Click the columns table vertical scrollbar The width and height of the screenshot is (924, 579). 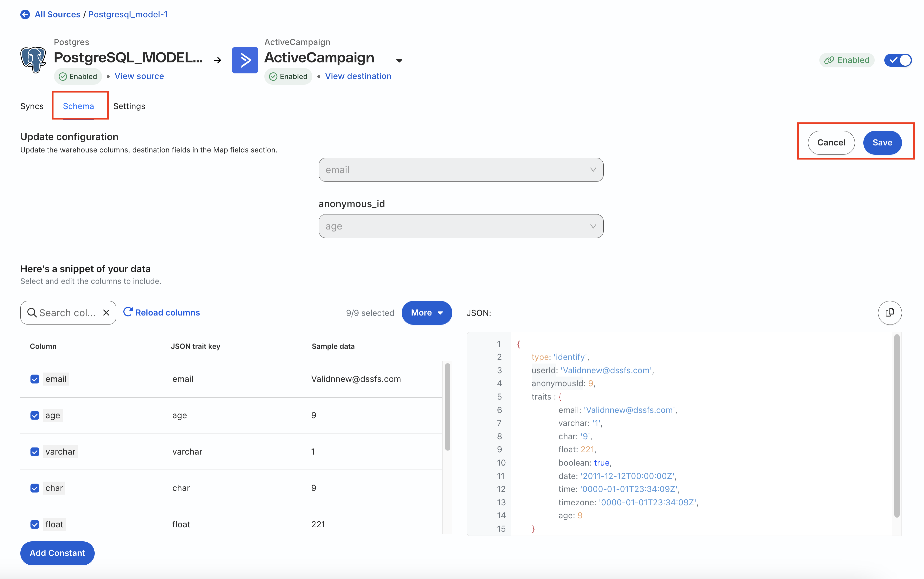pyautogui.click(x=447, y=407)
